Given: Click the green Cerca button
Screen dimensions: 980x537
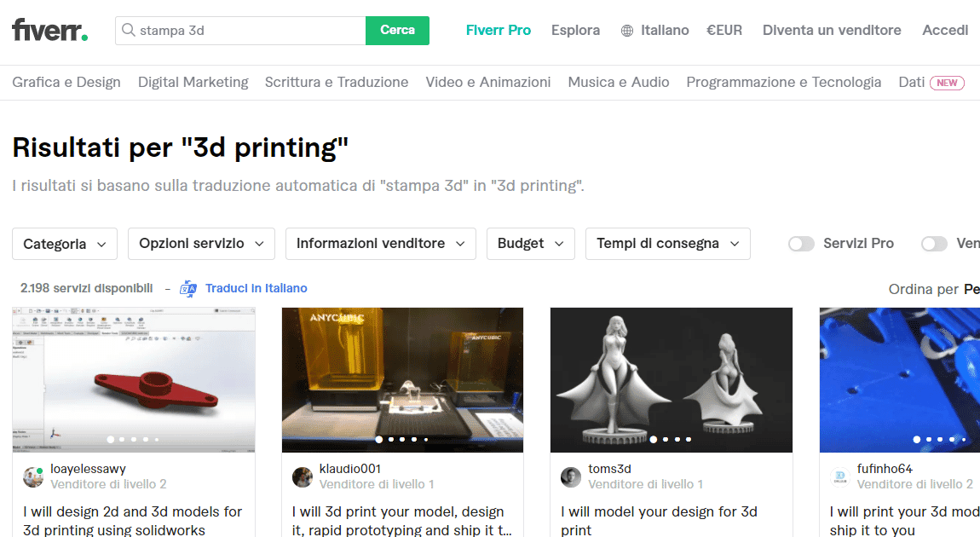Looking at the screenshot, I should [397, 31].
